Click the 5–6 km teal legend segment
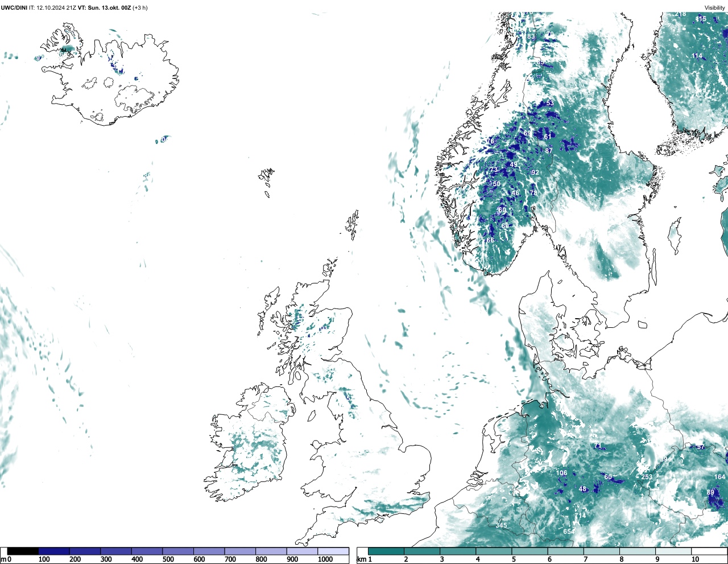The image size is (728, 564). [530, 551]
